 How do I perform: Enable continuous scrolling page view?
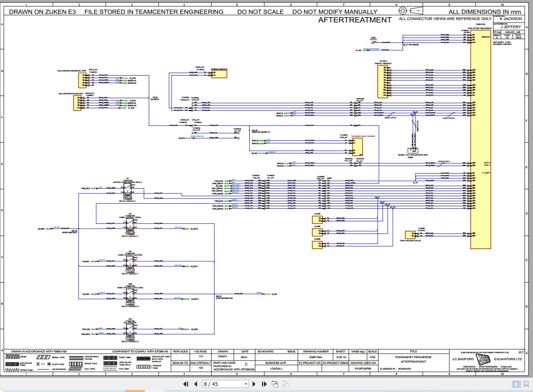tap(526, 384)
